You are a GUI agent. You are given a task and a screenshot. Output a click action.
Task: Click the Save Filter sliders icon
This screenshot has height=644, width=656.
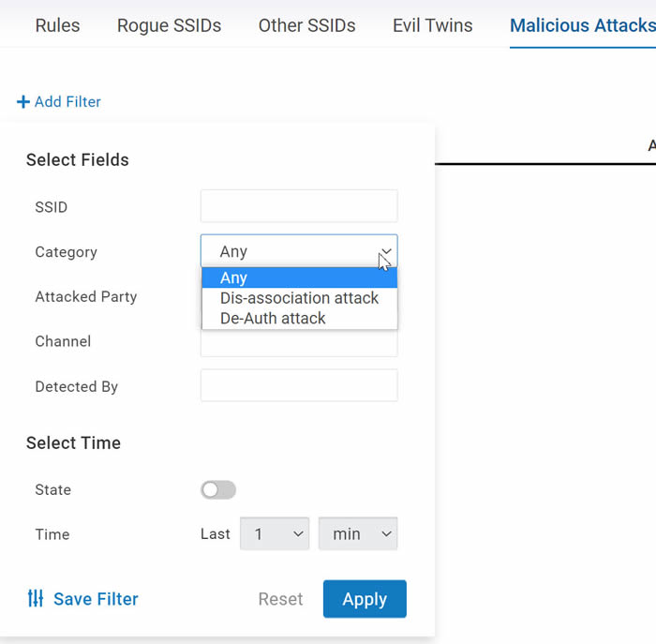pyautogui.click(x=36, y=598)
